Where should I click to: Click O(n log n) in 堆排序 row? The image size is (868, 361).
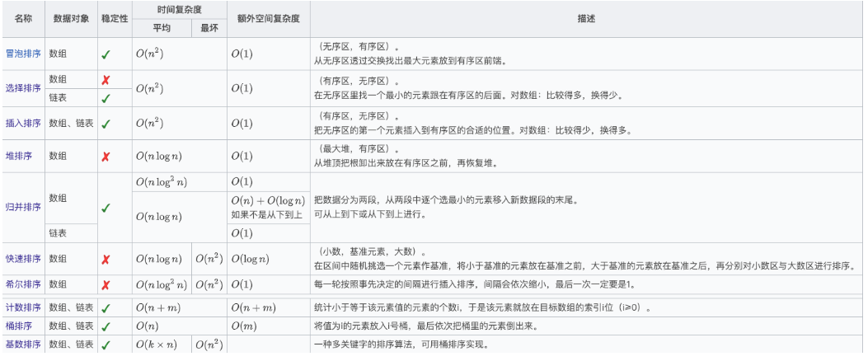(159, 156)
